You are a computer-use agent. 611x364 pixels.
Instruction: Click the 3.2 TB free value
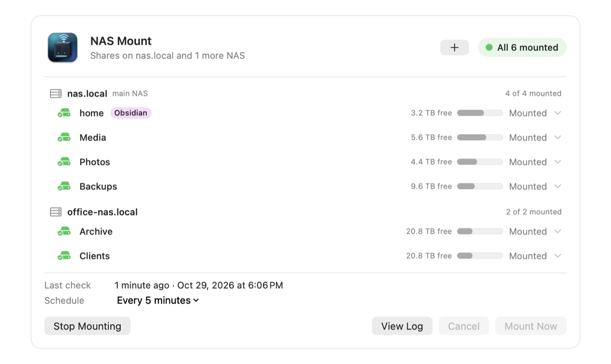coord(431,113)
